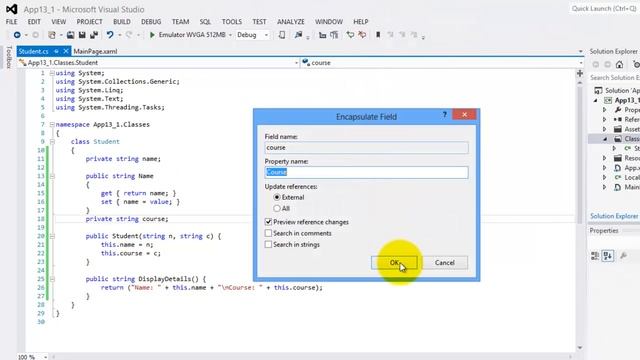Collapse the Classes folder in Solution Explorer
The width and height of the screenshot is (640, 360).
point(605,139)
